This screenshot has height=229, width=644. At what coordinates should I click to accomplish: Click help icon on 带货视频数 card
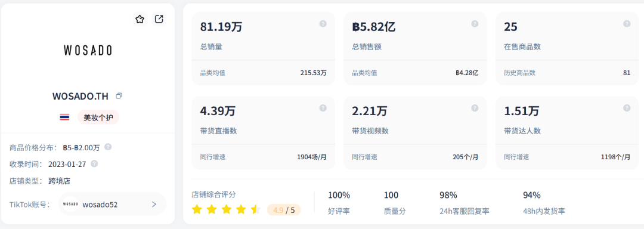[475, 108]
